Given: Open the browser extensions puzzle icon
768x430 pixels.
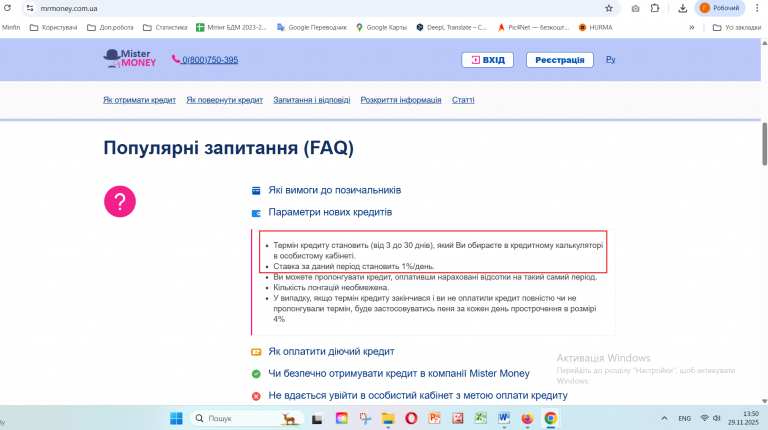Looking at the screenshot, I should (655, 8).
